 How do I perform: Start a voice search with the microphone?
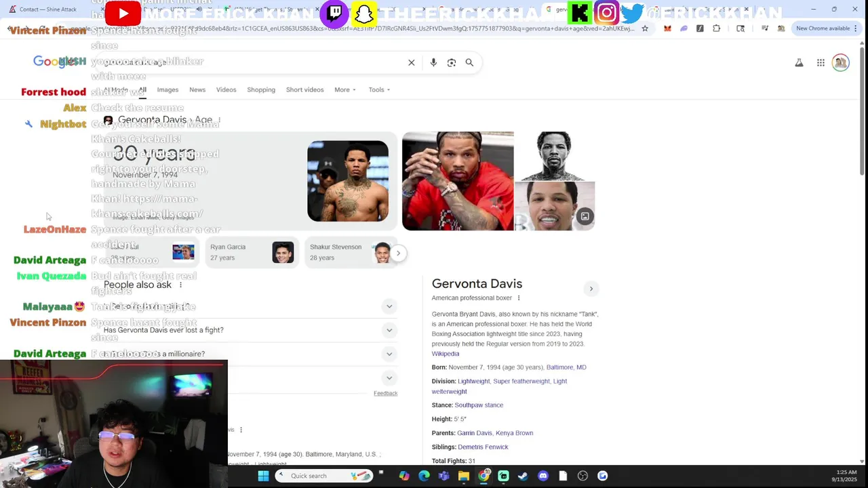tap(433, 62)
